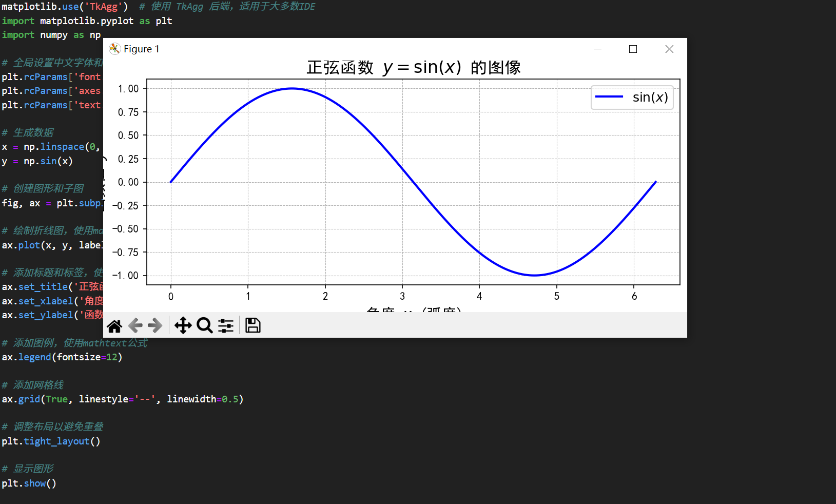Click x-axis tick label 4
The width and height of the screenshot is (836, 504).
479,296
